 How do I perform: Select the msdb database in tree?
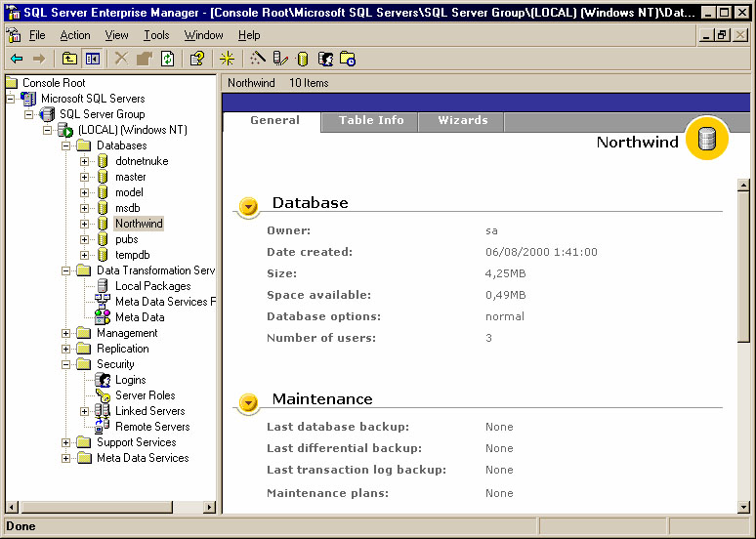[128, 208]
